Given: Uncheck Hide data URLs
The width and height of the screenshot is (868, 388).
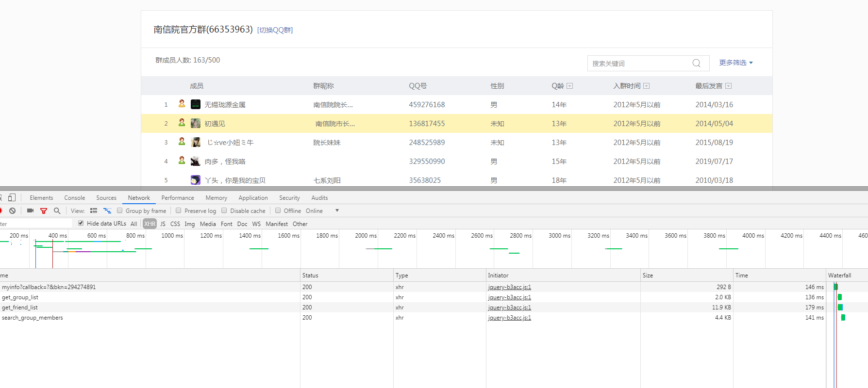Looking at the screenshot, I should pos(81,223).
